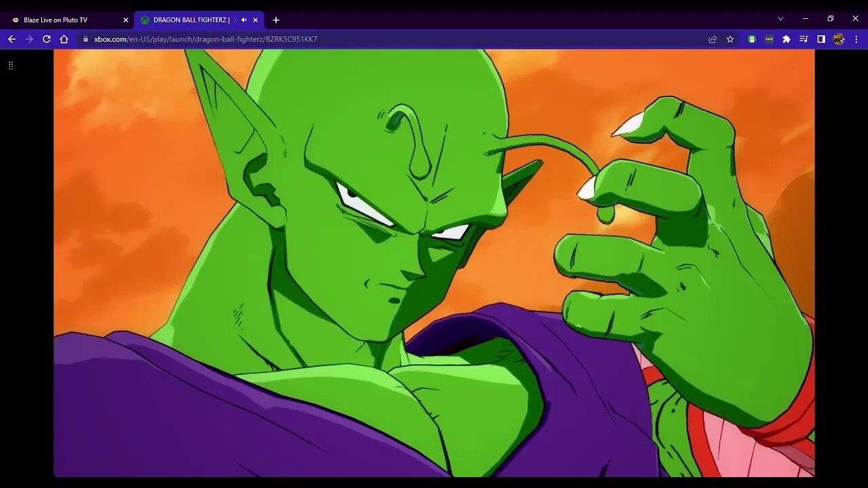Close the DRAGON BALL FIGHTERZ tab
This screenshot has height=488, width=868.
click(x=256, y=20)
